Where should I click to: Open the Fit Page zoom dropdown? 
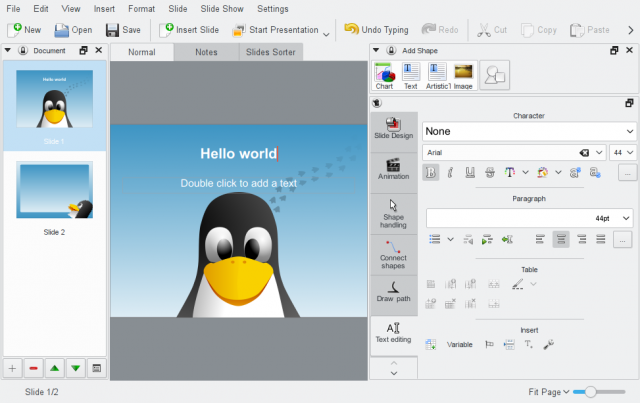click(549, 392)
